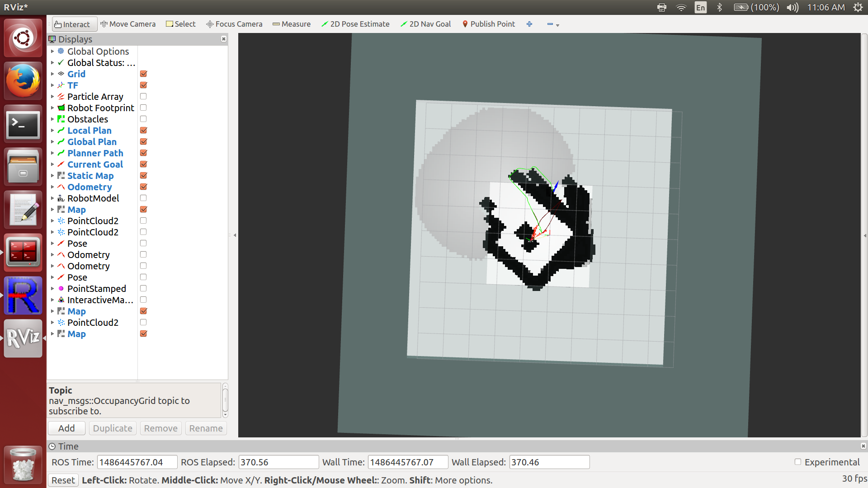Expand the InteractiveMarkers tree node

click(52, 300)
